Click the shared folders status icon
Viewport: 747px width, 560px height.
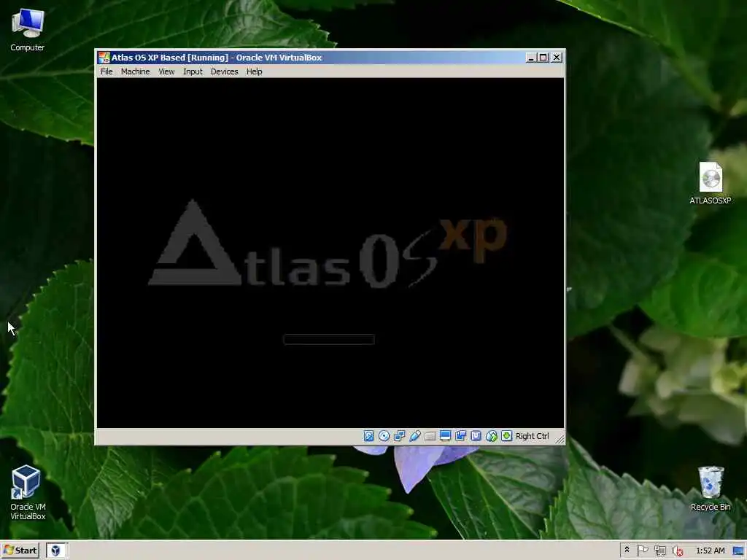(x=430, y=436)
